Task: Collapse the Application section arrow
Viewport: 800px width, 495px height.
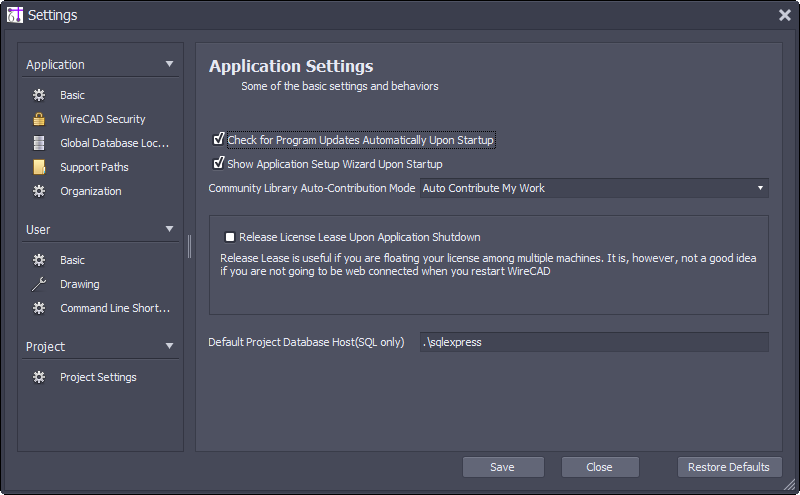Action: [x=169, y=64]
